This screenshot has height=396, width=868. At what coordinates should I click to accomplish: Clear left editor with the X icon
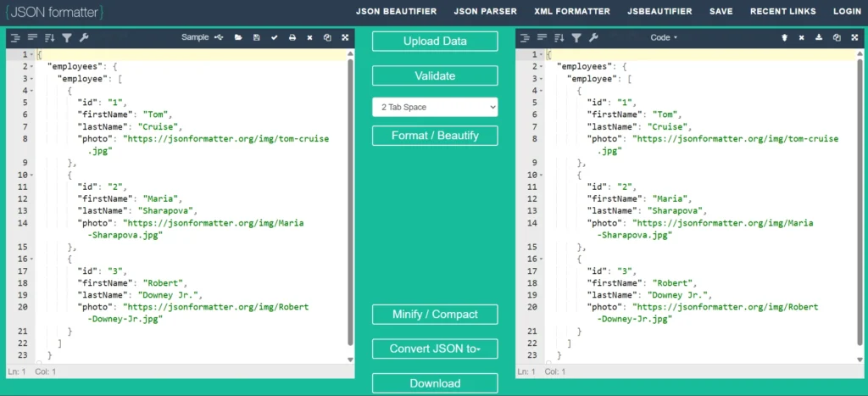[x=310, y=37]
